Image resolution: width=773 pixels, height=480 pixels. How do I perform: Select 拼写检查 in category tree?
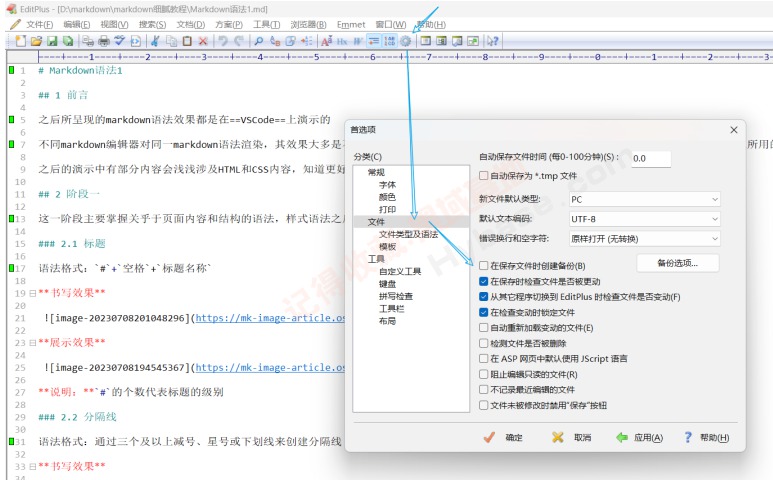click(x=395, y=296)
